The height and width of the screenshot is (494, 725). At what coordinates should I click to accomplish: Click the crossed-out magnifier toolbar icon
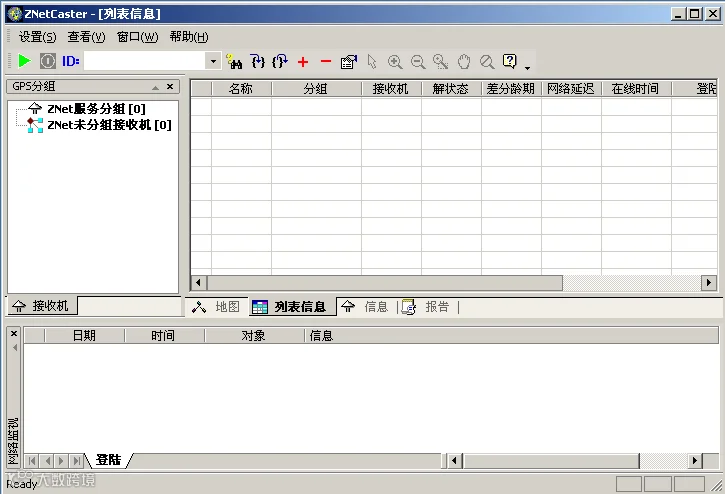tap(487, 62)
